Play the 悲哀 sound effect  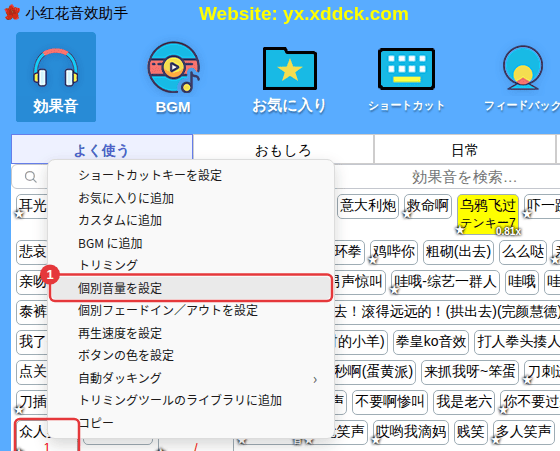[32, 252]
